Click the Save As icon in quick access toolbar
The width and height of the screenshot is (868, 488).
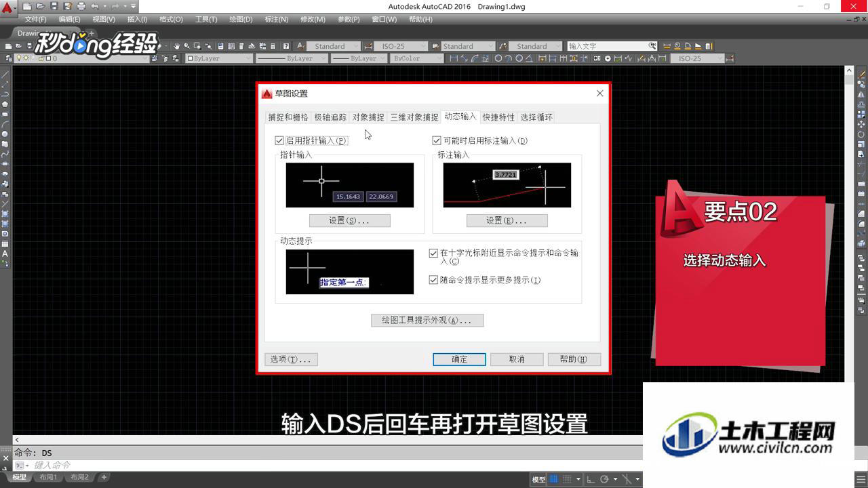click(67, 6)
